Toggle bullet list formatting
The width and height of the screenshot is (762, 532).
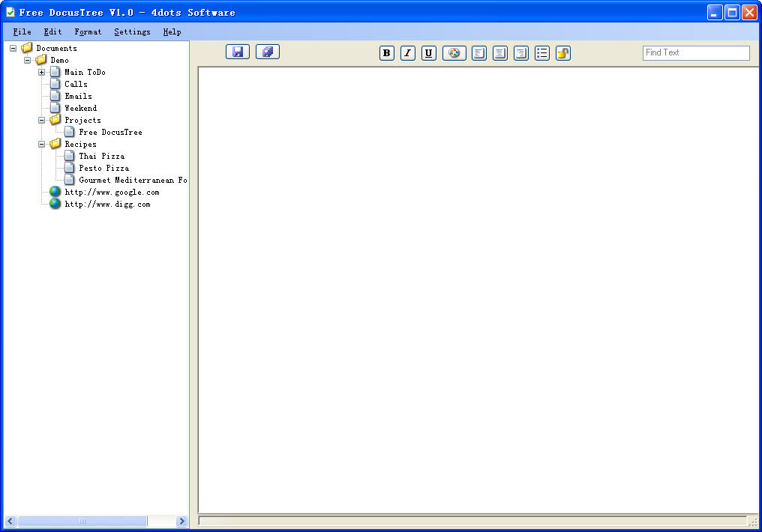coord(541,53)
